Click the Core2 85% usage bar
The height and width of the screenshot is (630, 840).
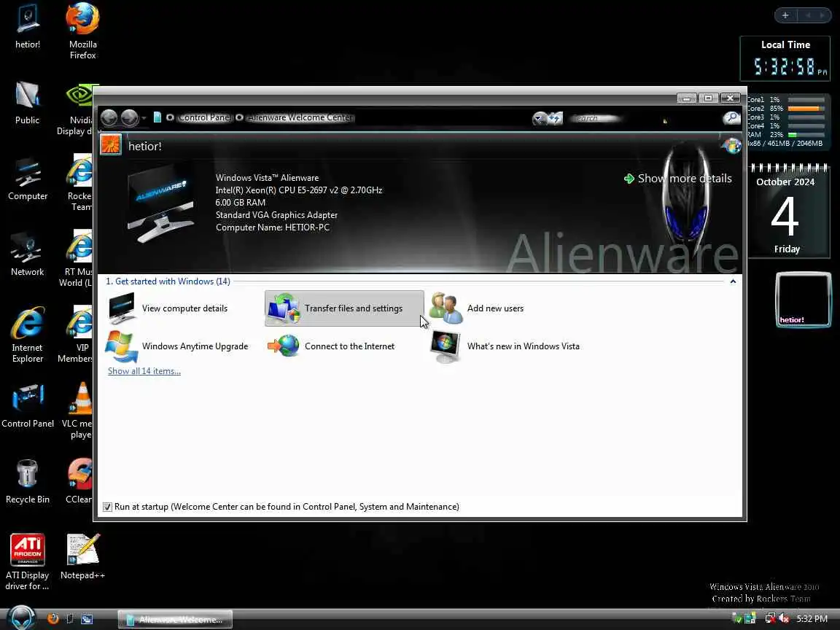click(x=806, y=108)
